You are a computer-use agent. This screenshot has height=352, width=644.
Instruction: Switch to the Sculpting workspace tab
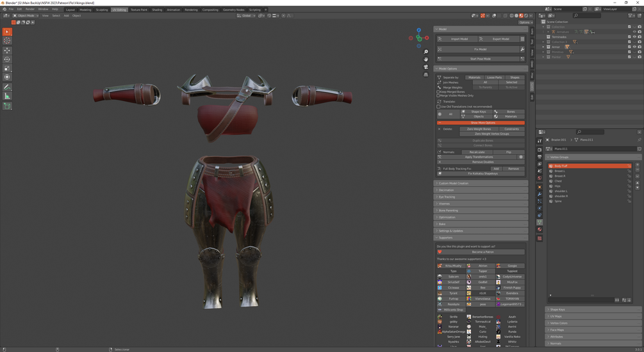pos(101,10)
